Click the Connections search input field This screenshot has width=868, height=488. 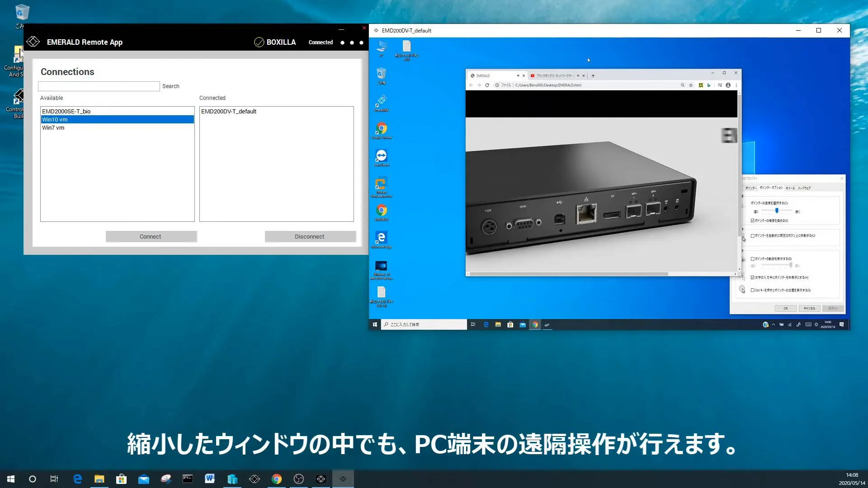click(99, 86)
